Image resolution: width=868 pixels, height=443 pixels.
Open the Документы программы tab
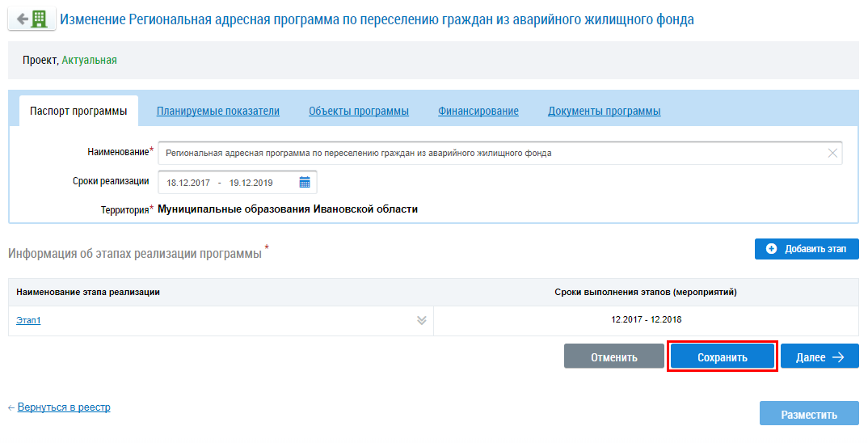point(605,111)
